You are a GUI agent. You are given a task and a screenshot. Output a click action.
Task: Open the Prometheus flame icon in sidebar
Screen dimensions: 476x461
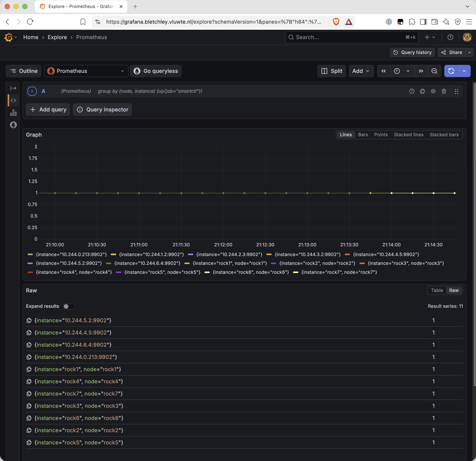(x=13, y=125)
